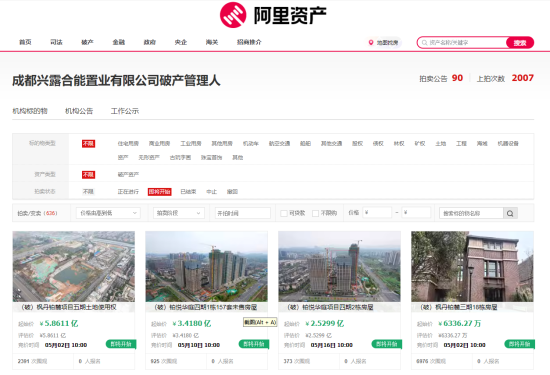
Task: Tick the 可贷款 checkbox
Action: pos(284,213)
